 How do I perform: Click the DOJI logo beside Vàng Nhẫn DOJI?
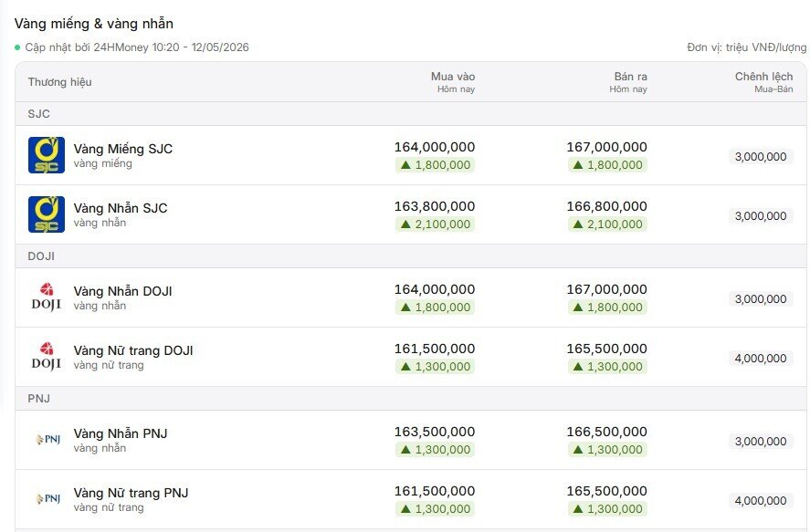click(x=47, y=297)
